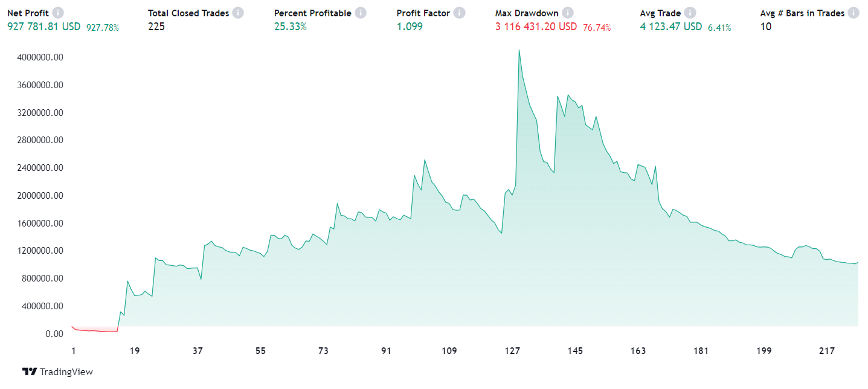Click the Profit Factor value 1.099
The height and width of the screenshot is (389, 868).
pos(410,27)
